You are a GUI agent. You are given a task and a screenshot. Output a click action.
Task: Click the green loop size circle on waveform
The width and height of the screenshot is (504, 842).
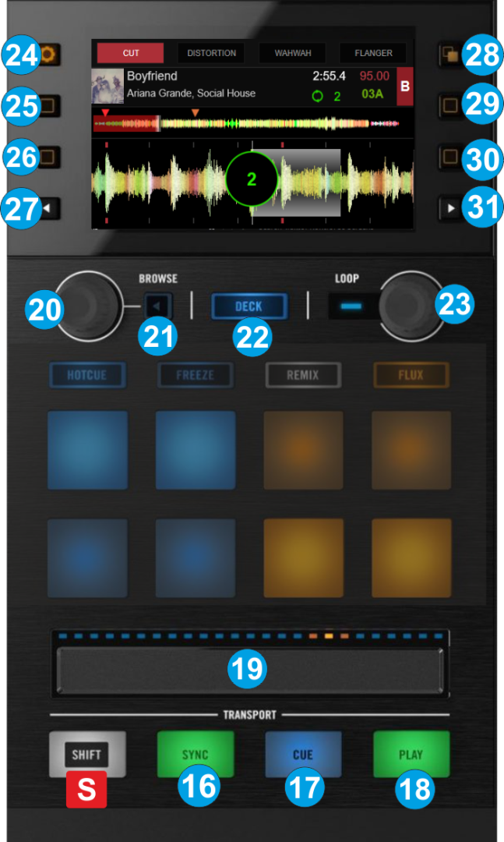click(x=251, y=179)
